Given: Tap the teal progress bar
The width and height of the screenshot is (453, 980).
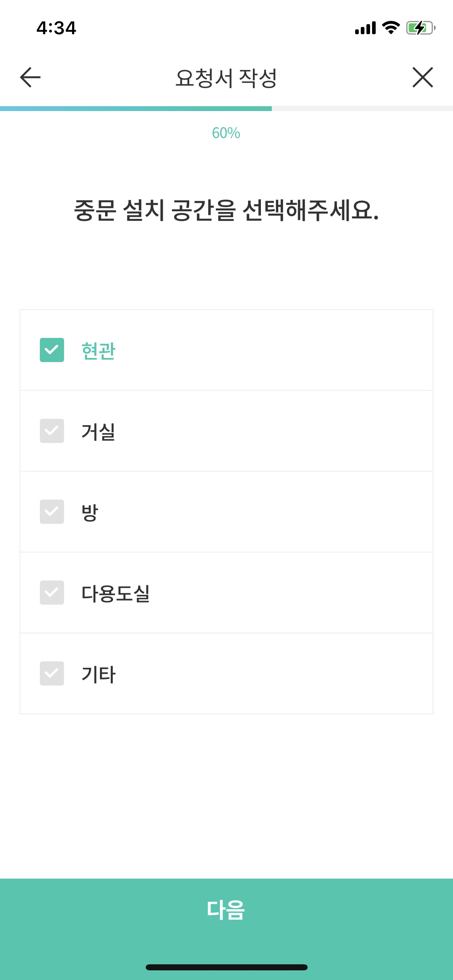Looking at the screenshot, I should [136, 107].
